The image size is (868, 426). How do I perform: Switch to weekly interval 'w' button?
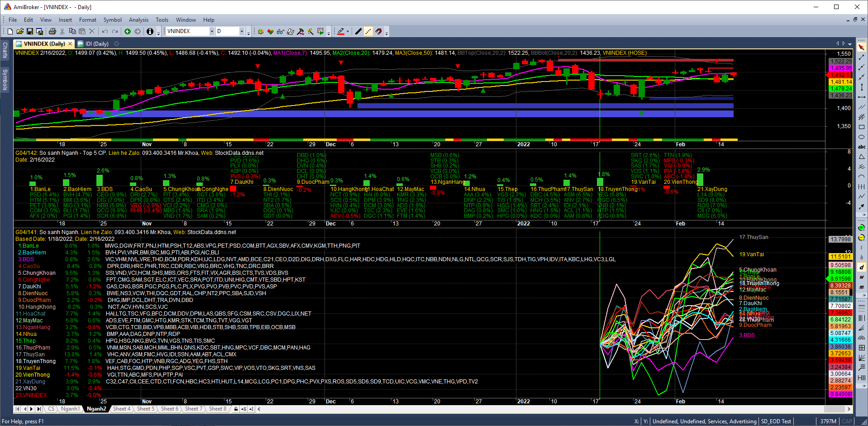click(x=862, y=277)
